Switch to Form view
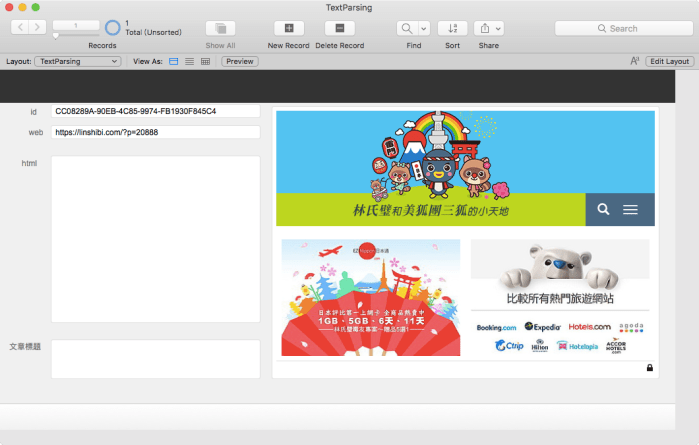This screenshot has height=445, width=699. pos(173,61)
